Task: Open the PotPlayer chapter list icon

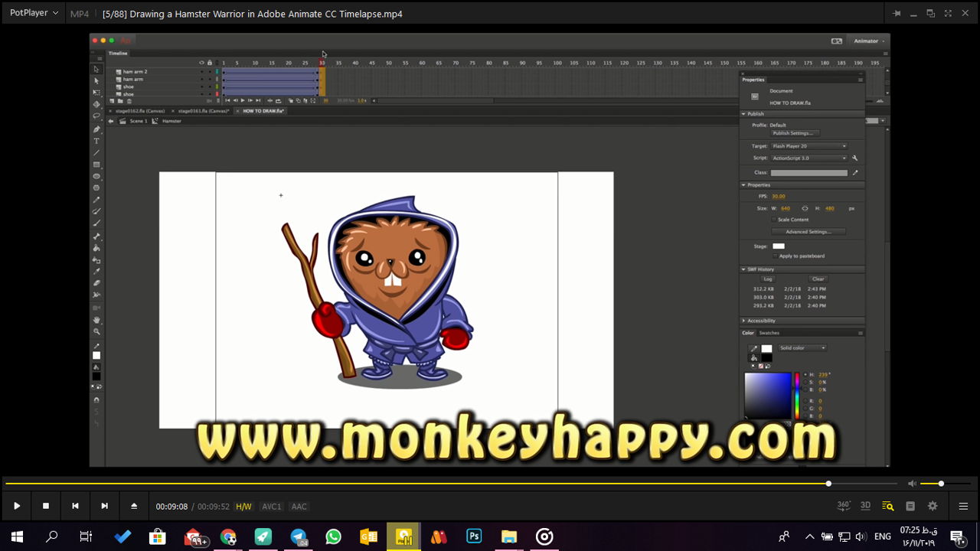Action: click(x=910, y=506)
